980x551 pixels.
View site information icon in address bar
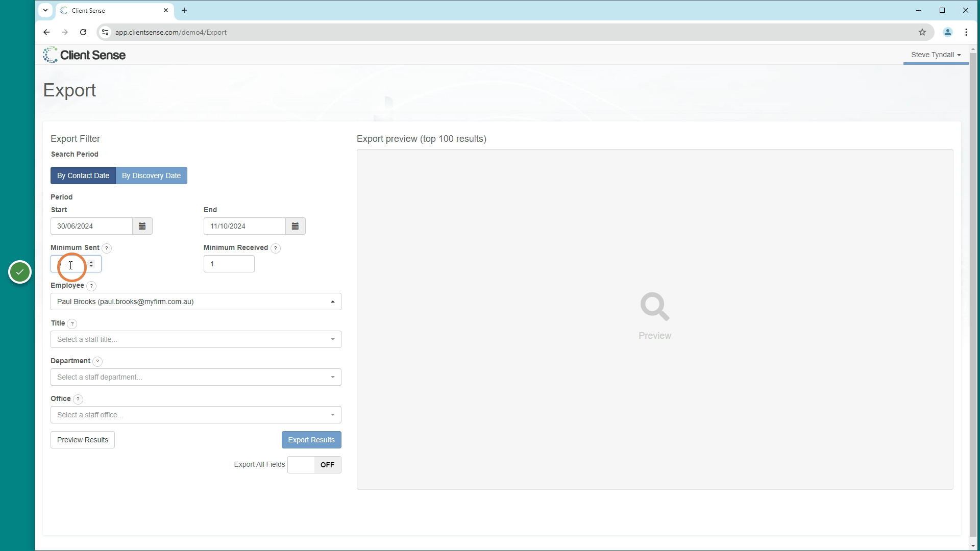[105, 32]
